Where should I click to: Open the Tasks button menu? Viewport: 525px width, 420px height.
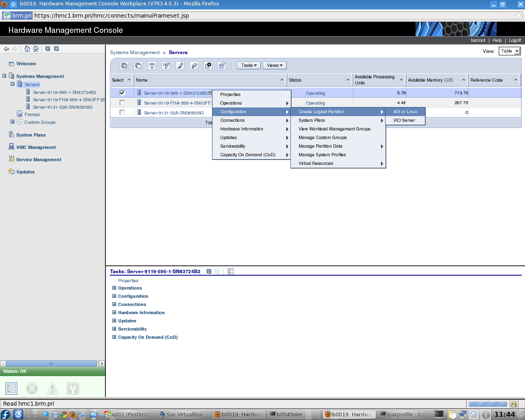click(249, 66)
